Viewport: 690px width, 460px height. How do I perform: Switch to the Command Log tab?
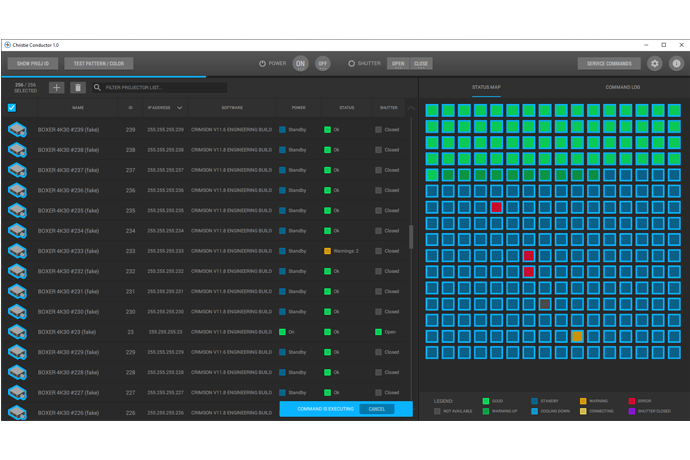tap(622, 87)
